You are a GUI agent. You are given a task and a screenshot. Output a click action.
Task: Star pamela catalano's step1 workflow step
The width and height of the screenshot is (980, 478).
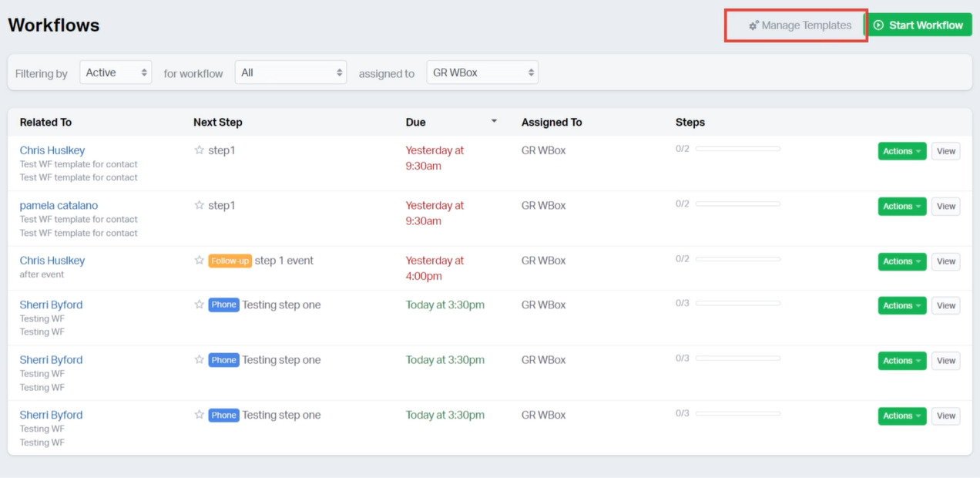click(198, 205)
